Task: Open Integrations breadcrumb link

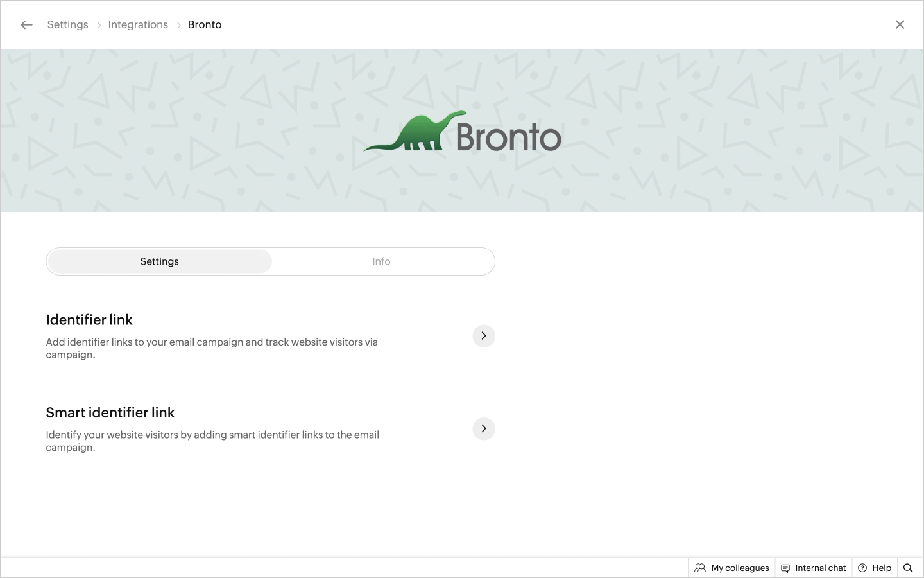Action: coord(138,24)
